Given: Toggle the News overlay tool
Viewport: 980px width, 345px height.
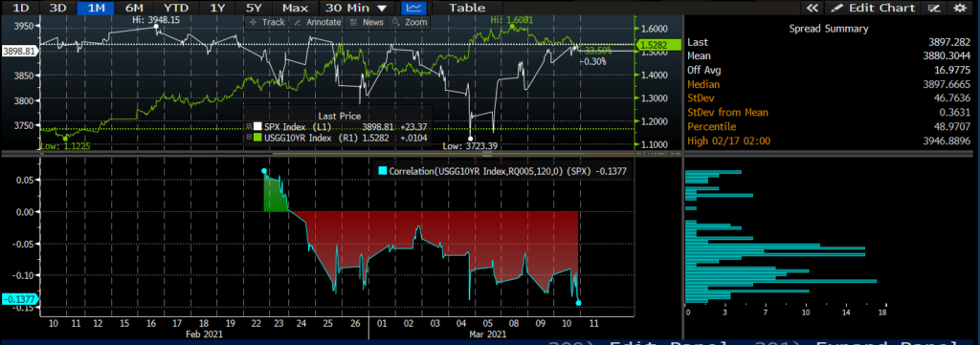Looking at the screenshot, I should pos(367,22).
